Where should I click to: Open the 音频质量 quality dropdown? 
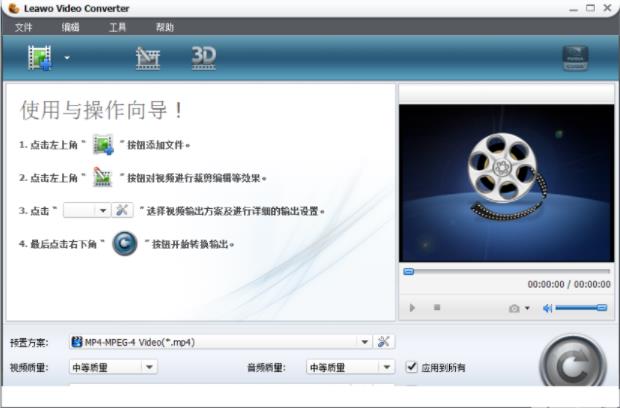tap(386, 367)
